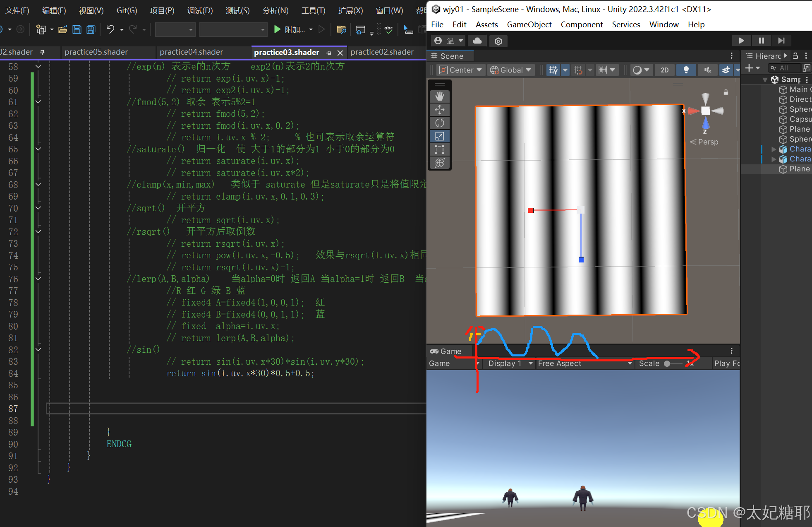Select the Rotate tool

(x=440, y=123)
